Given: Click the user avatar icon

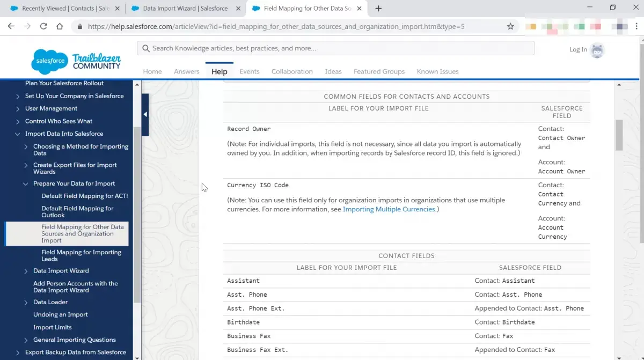Looking at the screenshot, I should pyautogui.click(x=597, y=50).
